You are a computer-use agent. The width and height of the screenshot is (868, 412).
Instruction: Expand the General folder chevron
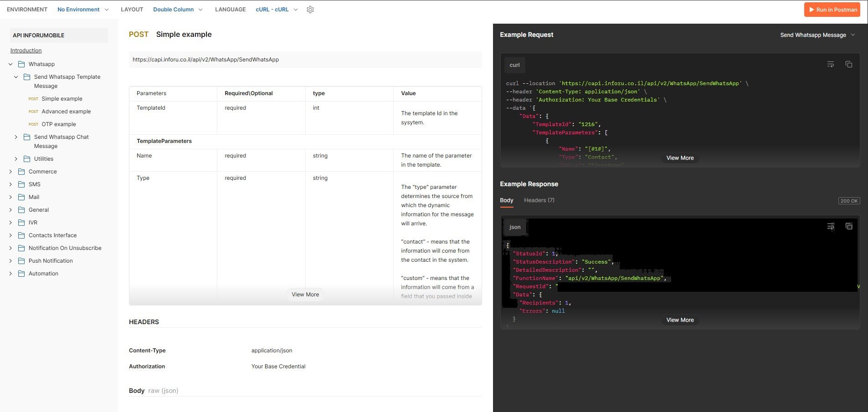tap(10, 210)
